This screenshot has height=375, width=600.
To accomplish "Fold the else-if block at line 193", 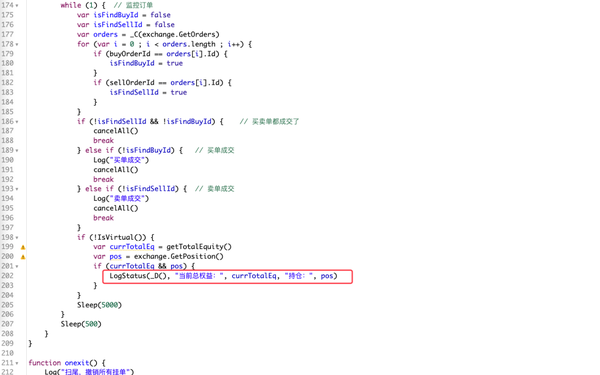I will click(x=17, y=189).
